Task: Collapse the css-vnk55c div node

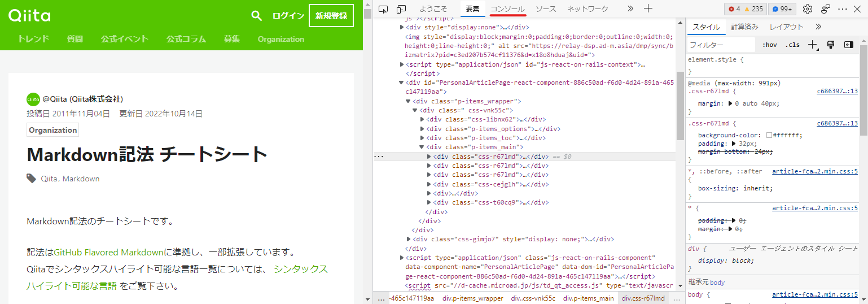Action: (415, 110)
